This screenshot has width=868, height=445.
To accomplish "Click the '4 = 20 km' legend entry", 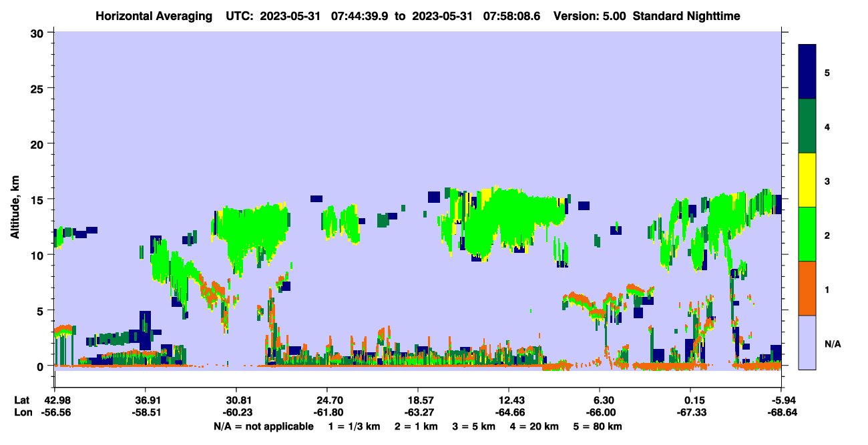I will (x=533, y=426).
